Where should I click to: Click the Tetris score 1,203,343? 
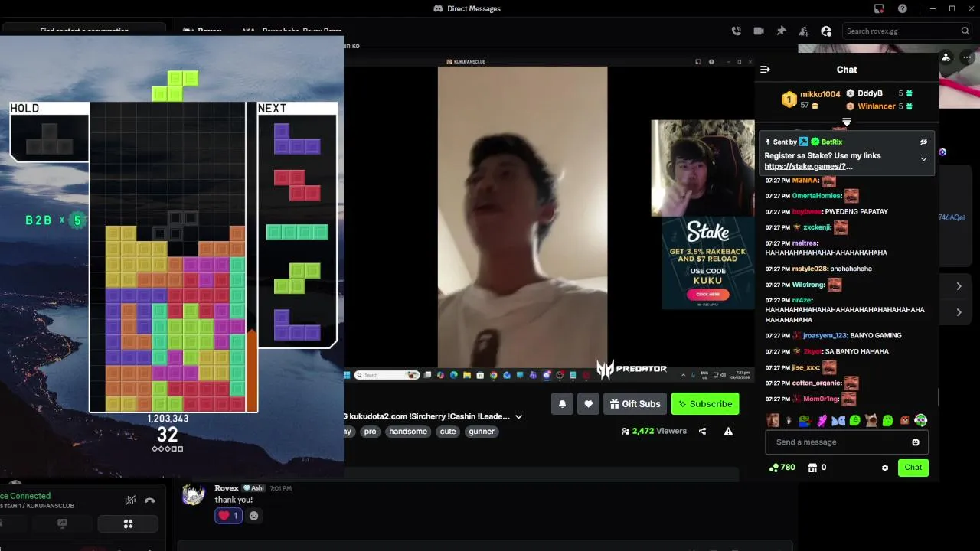coord(168,419)
